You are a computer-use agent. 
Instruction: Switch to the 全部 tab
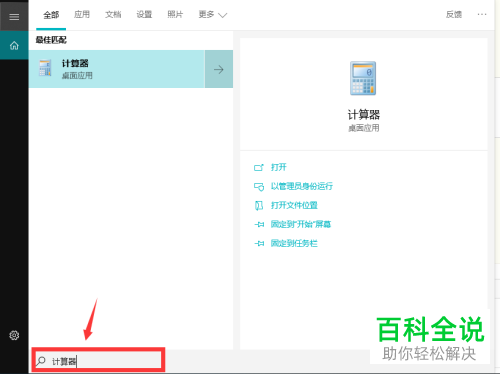[x=51, y=15]
